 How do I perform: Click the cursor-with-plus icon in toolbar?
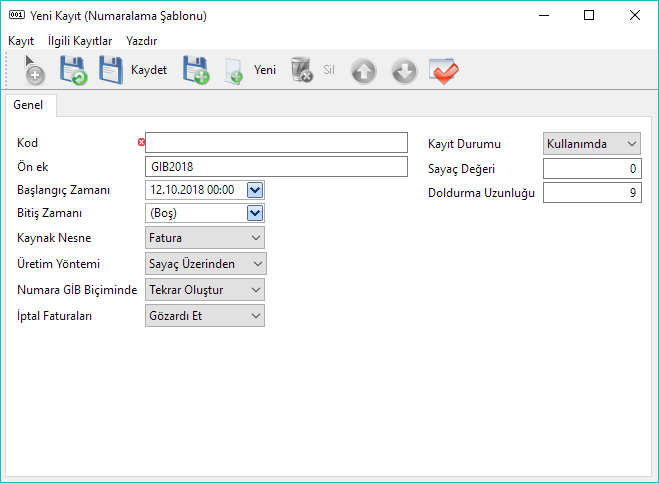[x=32, y=70]
